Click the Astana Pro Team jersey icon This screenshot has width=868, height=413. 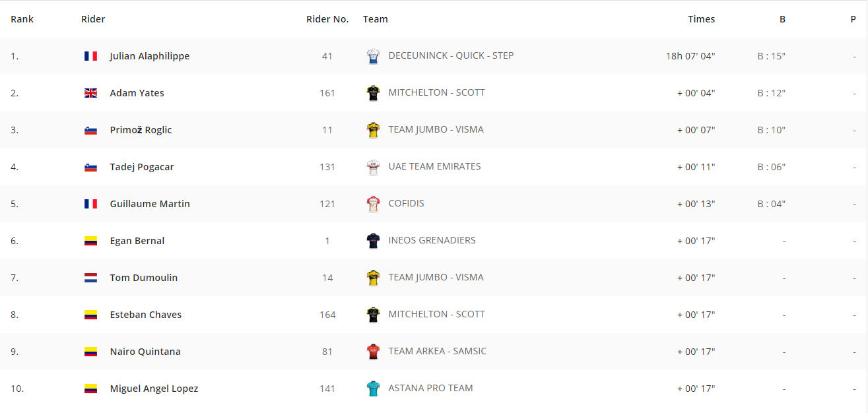(x=374, y=389)
